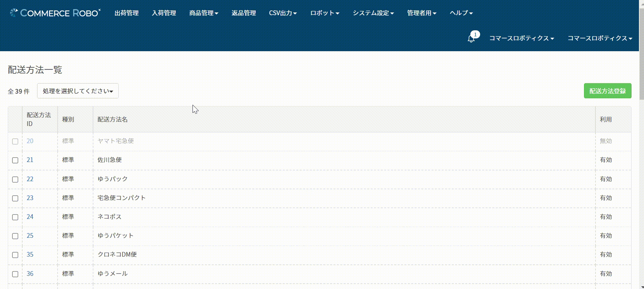644x289 pixels.
Task: Check the box for ネコポス row
Action: pos(15,217)
